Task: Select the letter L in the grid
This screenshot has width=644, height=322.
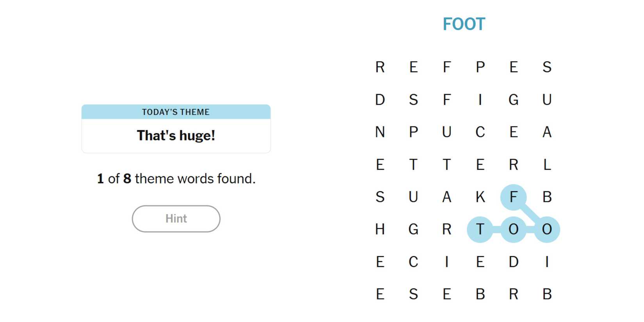Action: click(547, 165)
